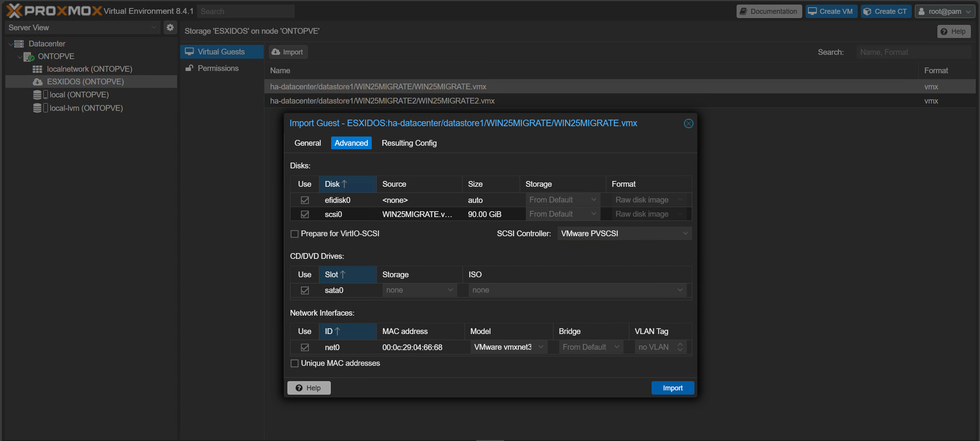Click the scsi0 size 90.00 GiB
The height and width of the screenshot is (441, 980).
484,214
